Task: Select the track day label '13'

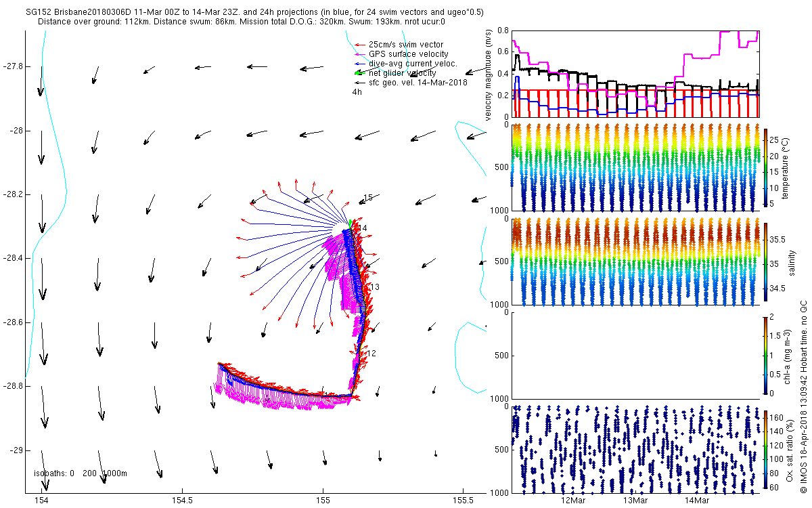Action: pos(375,287)
